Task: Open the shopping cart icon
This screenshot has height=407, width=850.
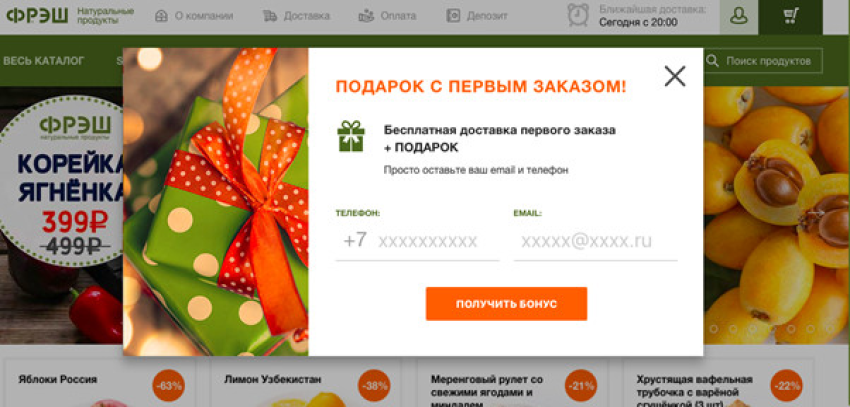Action: [791, 16]
